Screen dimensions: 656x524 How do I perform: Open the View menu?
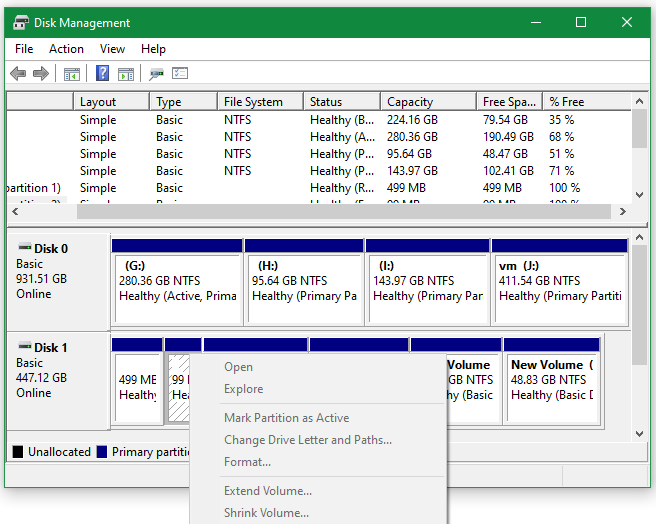pos(112,49)
